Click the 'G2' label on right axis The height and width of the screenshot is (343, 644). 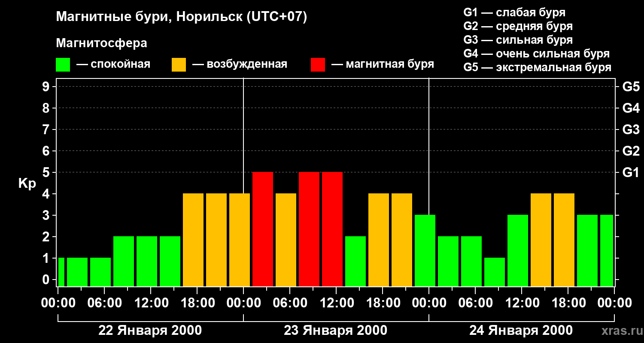pyautogui.click(x=631, y=151)
